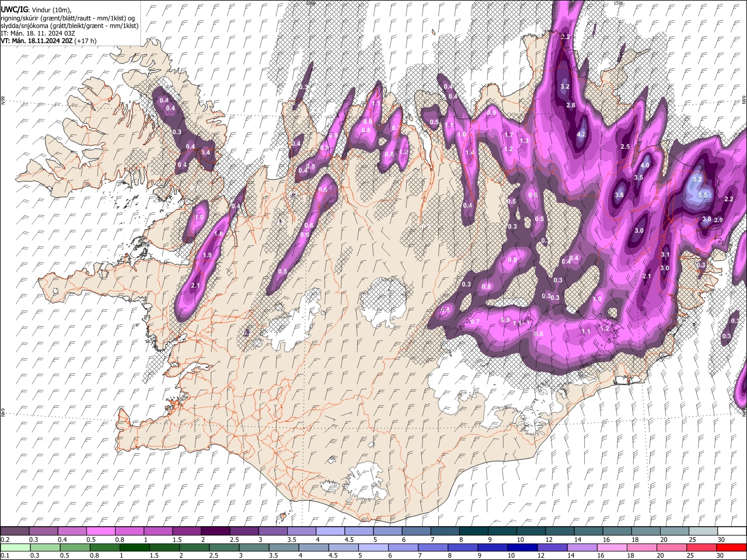
Task: Click the legend tick label 0.2
Action: pyautogui.click(x=4, y=540)
